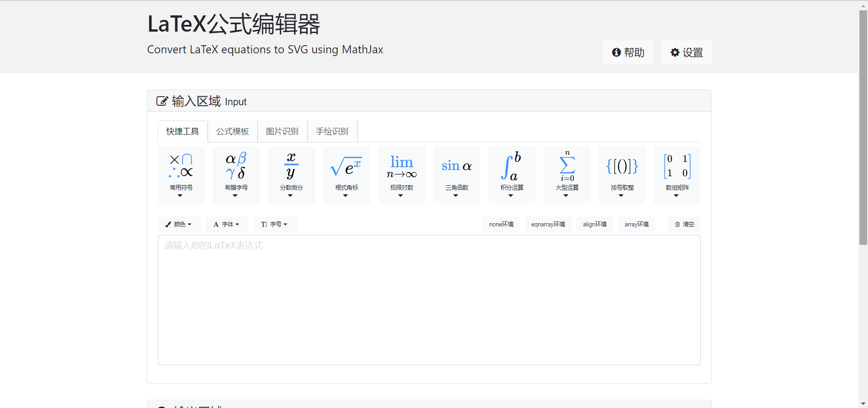Switch to the handwriting recognition (手绘识别) tab
Screen dimensions: 868x408
332,131
